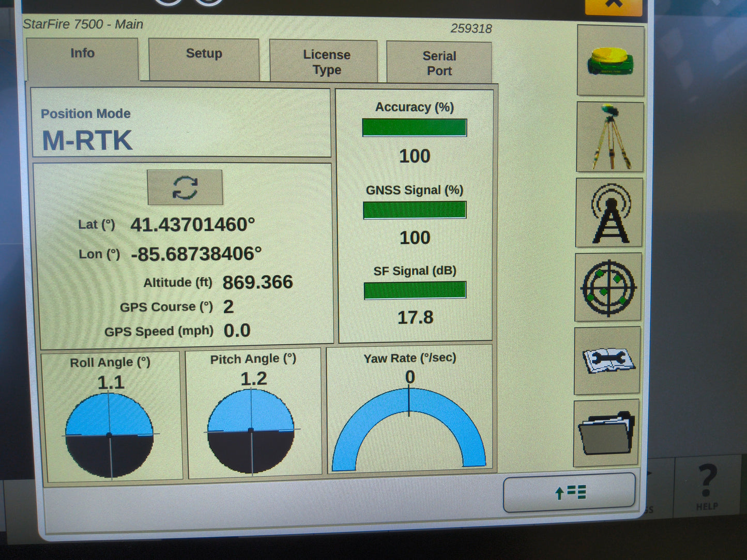Viewport: 747px width, 560px height.
Task: Open the License Type tab
Action: tap(326, 61)
